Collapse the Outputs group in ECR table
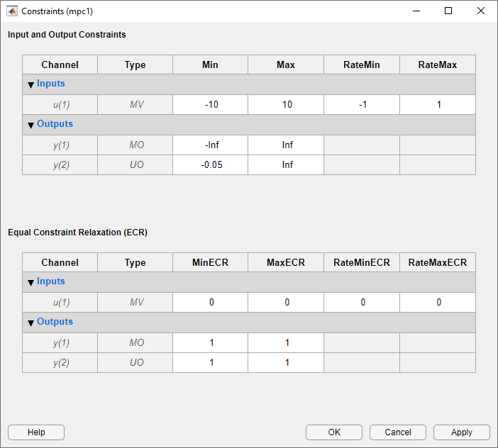Screen dimensions: 498x448 point(31,323)
